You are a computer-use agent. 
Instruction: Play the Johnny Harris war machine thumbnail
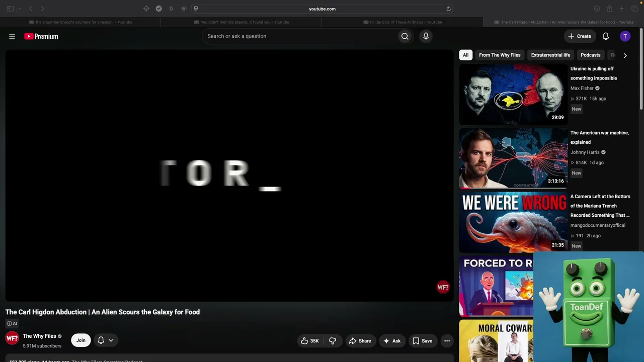(513, 158)
